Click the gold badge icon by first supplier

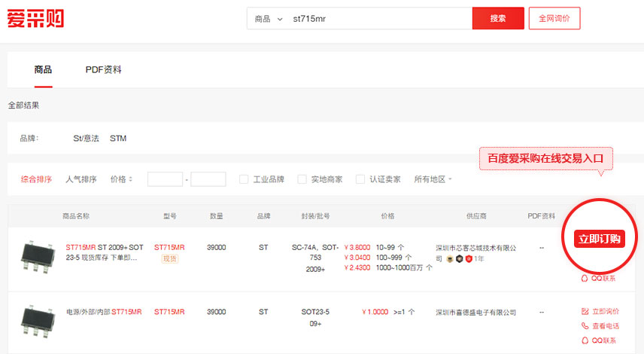[450, 258]
